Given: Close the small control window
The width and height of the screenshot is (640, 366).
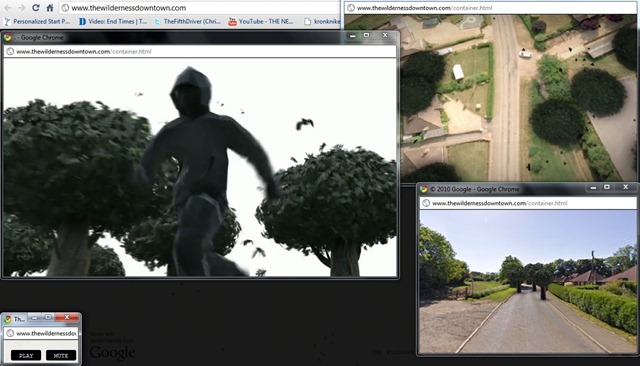Looking at the screenshot, I should point(67,317).
